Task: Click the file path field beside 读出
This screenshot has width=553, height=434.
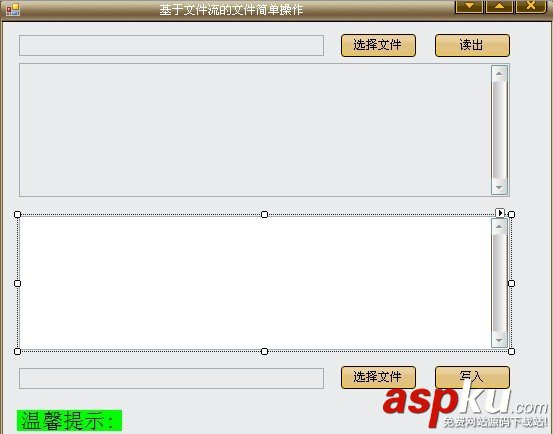Action: (x=171, y=45)
